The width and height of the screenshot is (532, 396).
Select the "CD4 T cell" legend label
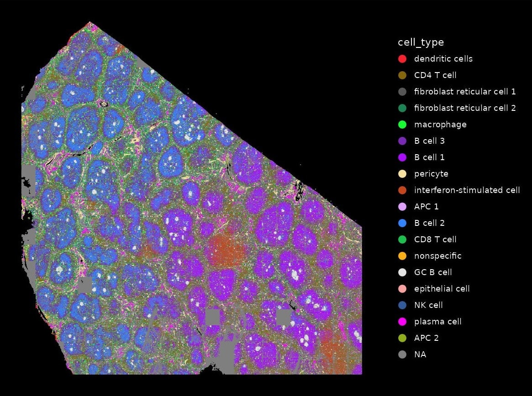tap(435, 75)
